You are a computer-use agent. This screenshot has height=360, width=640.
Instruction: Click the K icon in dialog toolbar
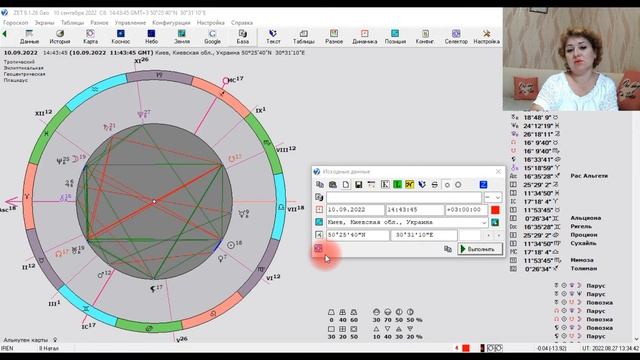(384, 184)
